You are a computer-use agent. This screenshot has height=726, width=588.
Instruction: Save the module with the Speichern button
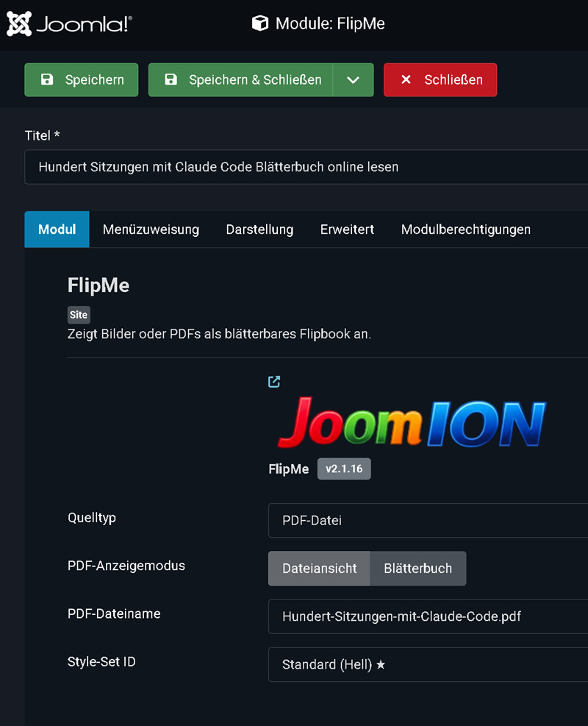pos(82,79)
